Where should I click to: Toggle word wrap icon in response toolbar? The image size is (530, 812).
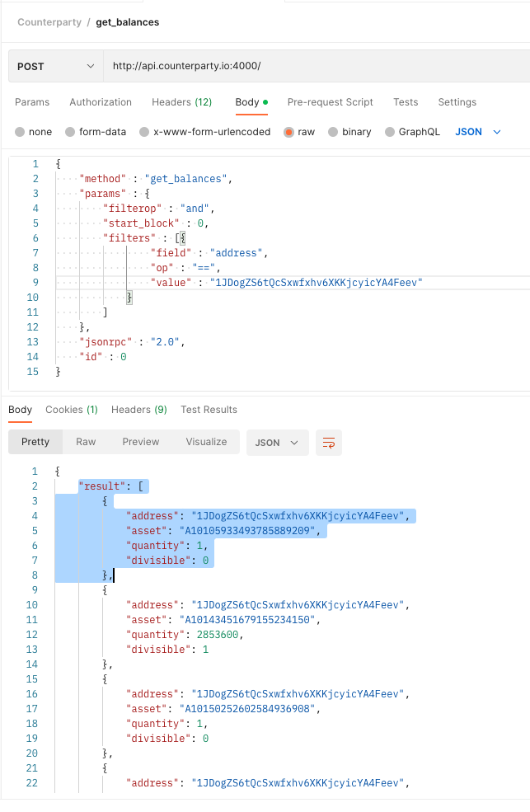click(x=329, y=443)
